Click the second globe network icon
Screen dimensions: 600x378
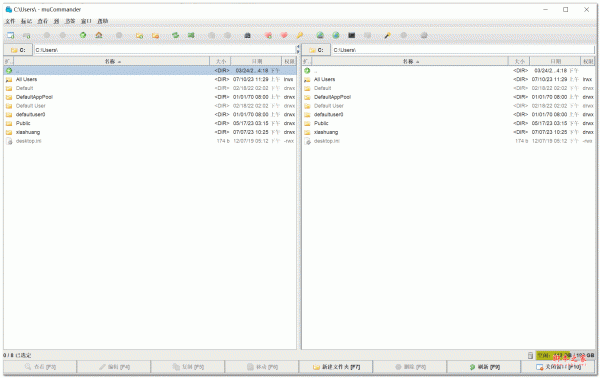(x=336, y=36)
